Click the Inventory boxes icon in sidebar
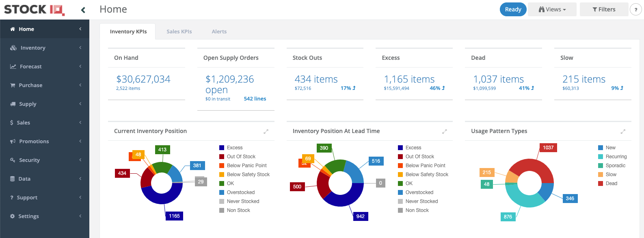Viewport: 644px width, 238px height. point(13,48)
